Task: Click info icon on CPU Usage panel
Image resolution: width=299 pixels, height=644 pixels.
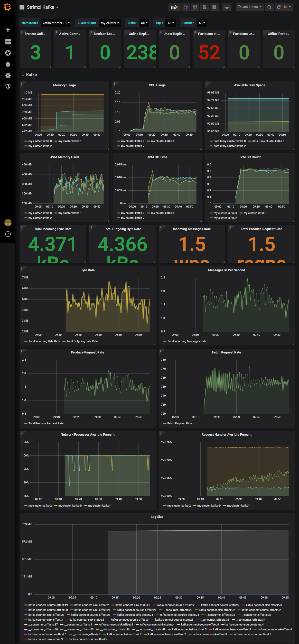Action: (x=115, y=83)
